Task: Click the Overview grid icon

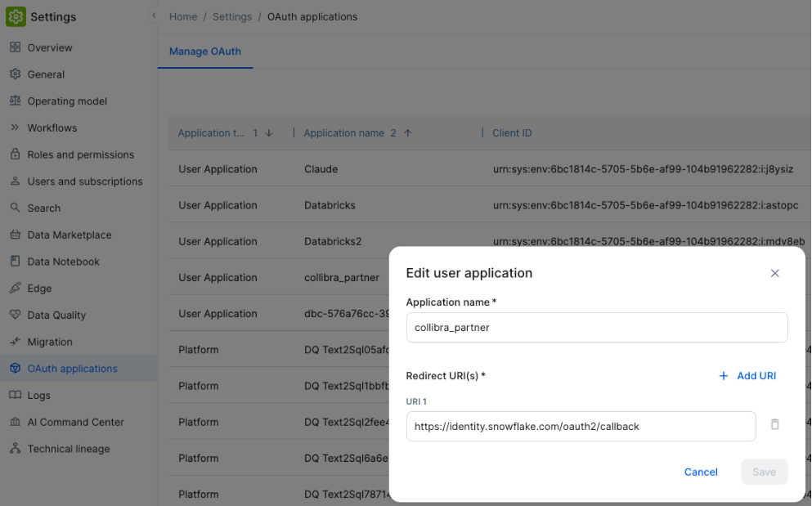Action: point(15,47)
